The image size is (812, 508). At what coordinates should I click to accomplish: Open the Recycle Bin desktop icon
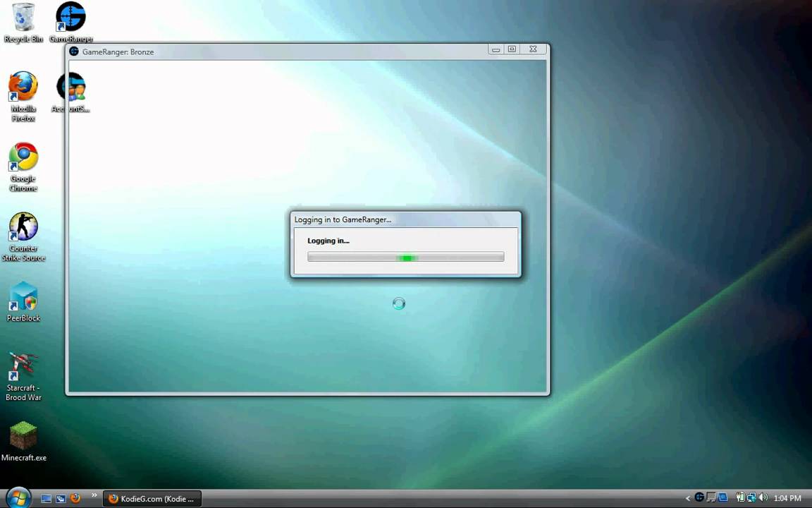[x=23, y=23]
